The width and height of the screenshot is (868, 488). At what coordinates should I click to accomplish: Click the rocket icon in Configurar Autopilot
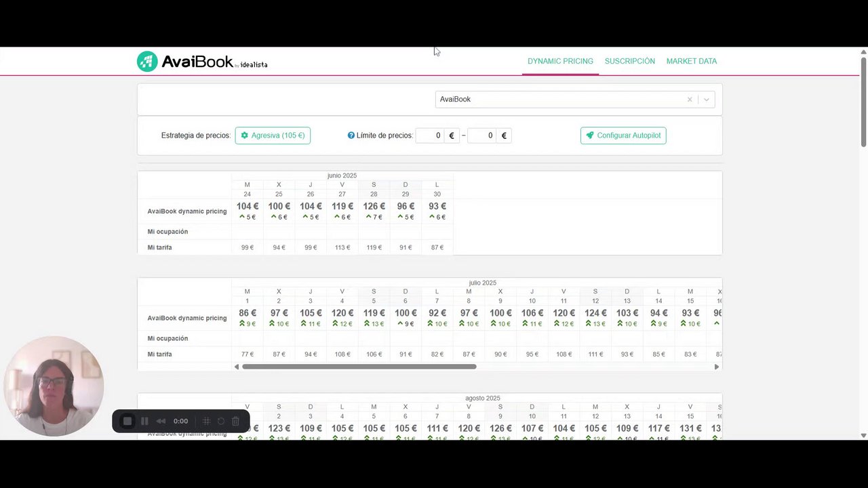point(590,136)
